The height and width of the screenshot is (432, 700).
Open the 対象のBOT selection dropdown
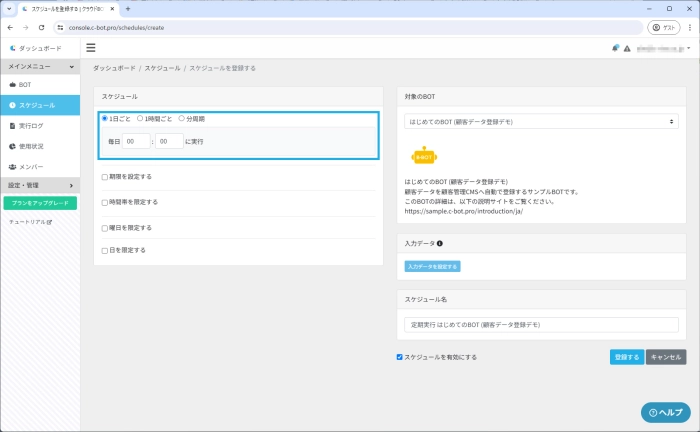[541, 121]
